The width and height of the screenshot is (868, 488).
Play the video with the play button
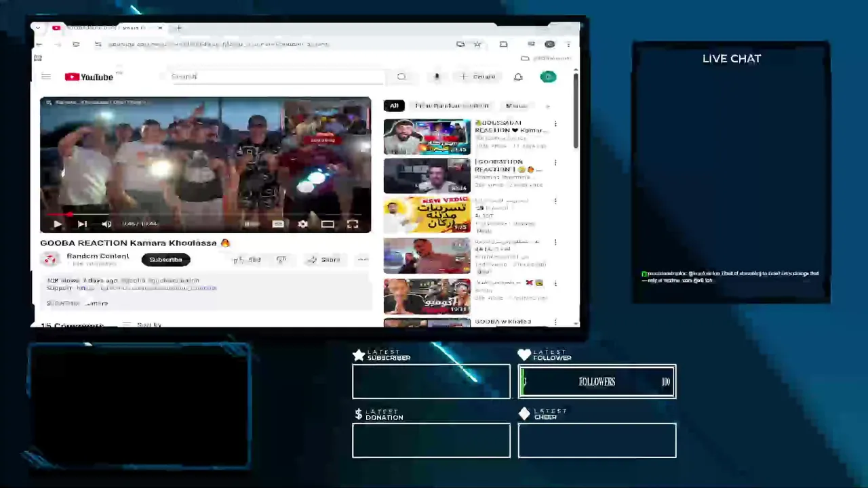click(x=58, y=224)
